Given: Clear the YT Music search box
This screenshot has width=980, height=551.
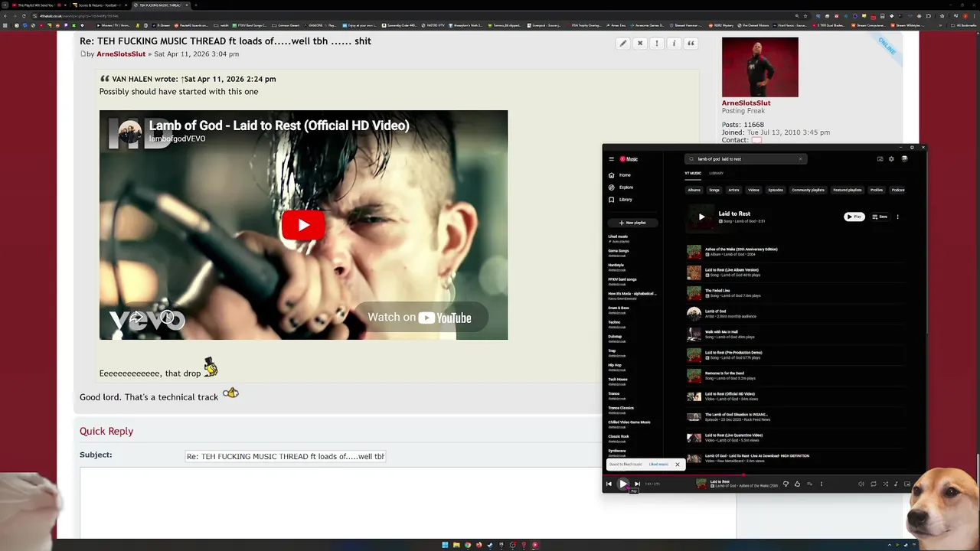Looking at the screenshot, I should click(x=800, y=159).
